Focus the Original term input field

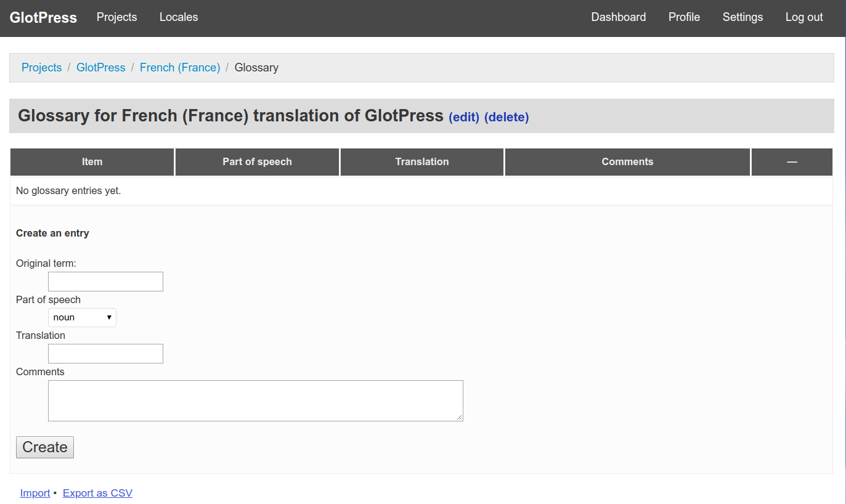pyautogui.click(x=105, y=282)
